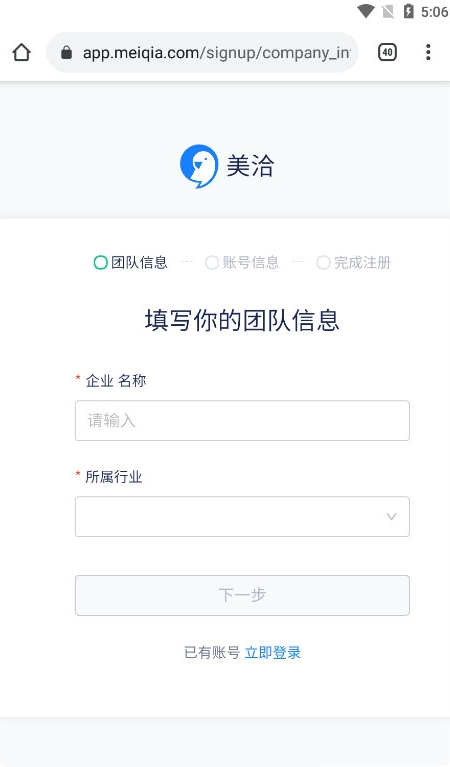This screenshot has height=767, width=450.
Task: Tap the padlock site security icon
Action: click(x=67, y=52)
